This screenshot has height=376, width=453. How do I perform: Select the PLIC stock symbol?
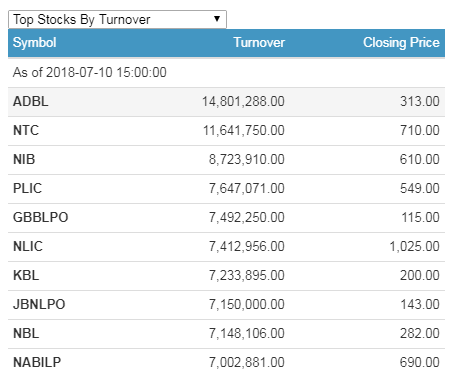[27, 188]
